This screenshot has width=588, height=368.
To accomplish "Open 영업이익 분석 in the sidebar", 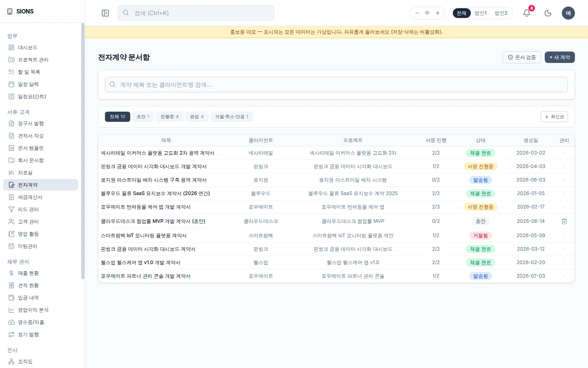I will pyautogui.click(x=40, y=310).
